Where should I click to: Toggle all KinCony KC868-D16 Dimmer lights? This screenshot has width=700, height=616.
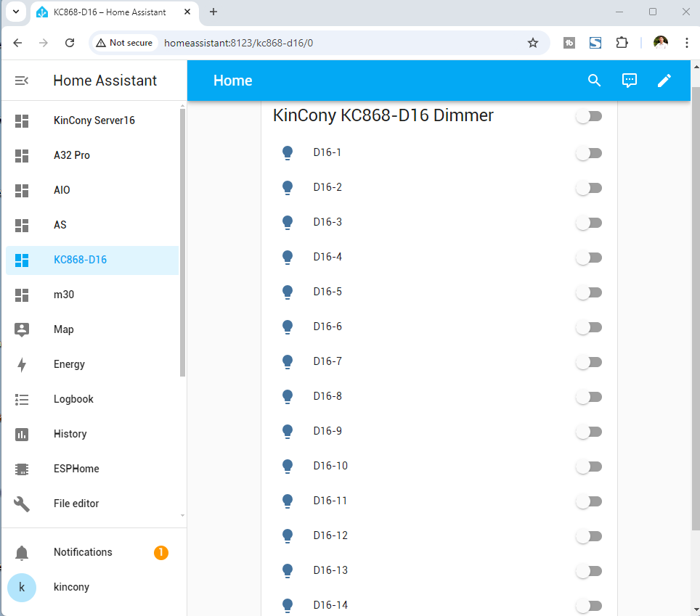pyautogui.click(x=589, y=116)
